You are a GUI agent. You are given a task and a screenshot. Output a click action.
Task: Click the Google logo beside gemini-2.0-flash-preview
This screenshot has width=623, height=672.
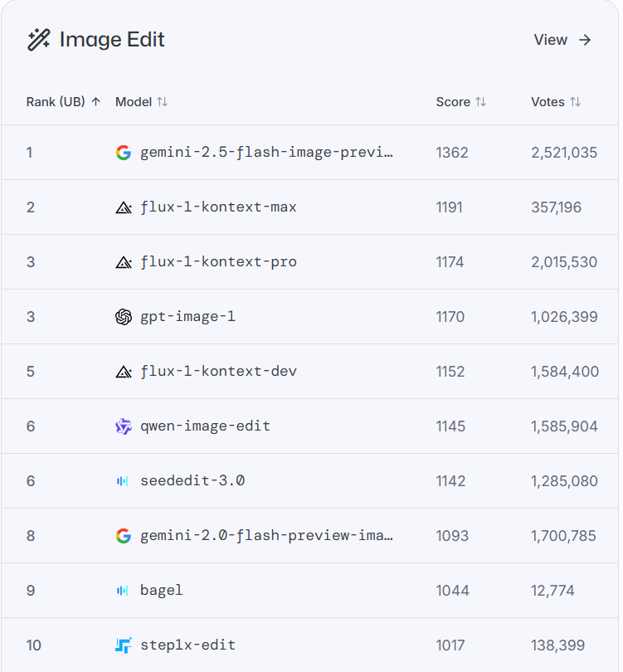point(124,536)
